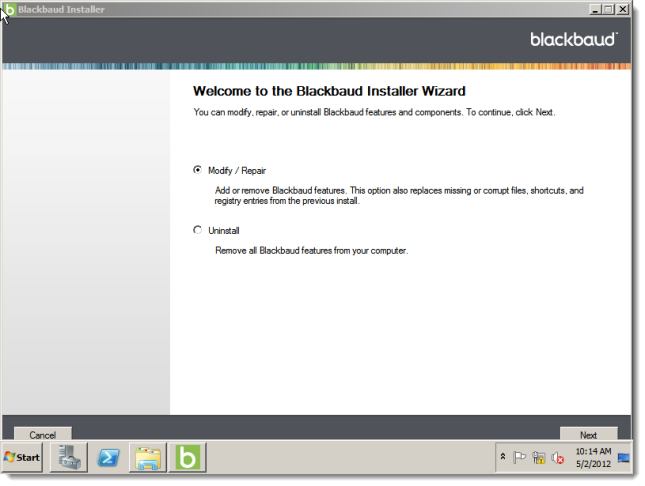Launch PowerShell from the taskbar

pos(108,457)
